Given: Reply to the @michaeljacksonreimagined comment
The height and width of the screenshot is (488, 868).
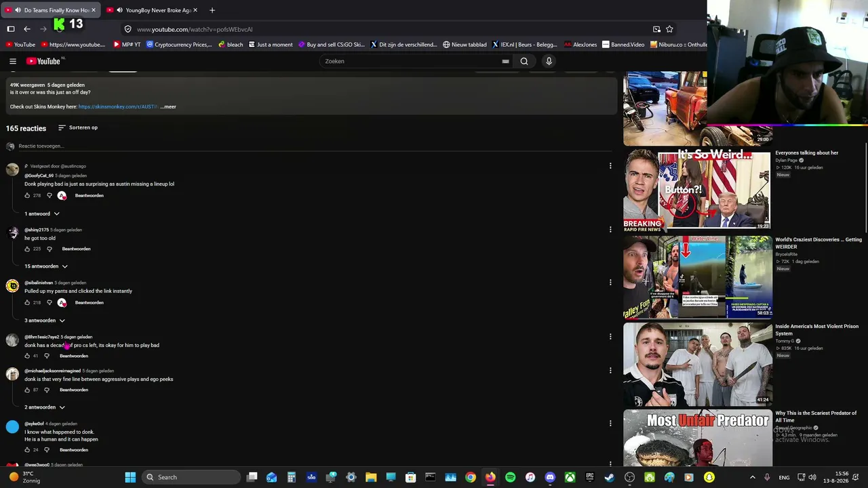Looking at the screenshot, I should (x=74, y=390).
